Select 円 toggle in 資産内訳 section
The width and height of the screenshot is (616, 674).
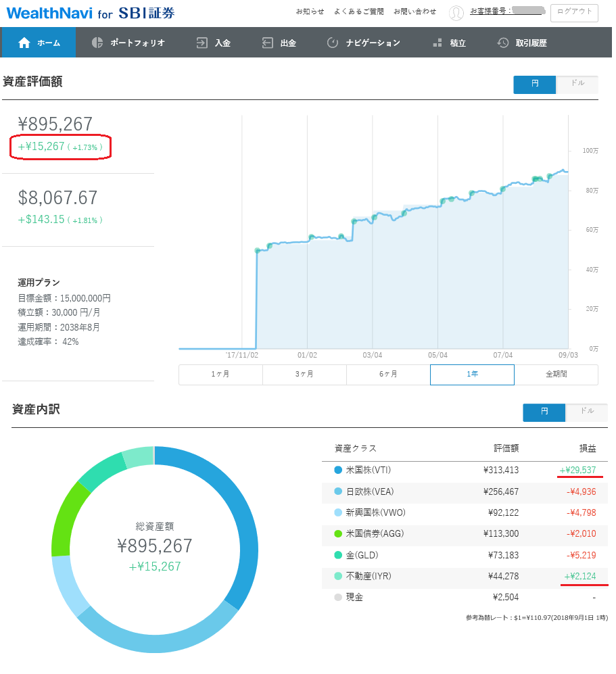[x=544, y=412]
